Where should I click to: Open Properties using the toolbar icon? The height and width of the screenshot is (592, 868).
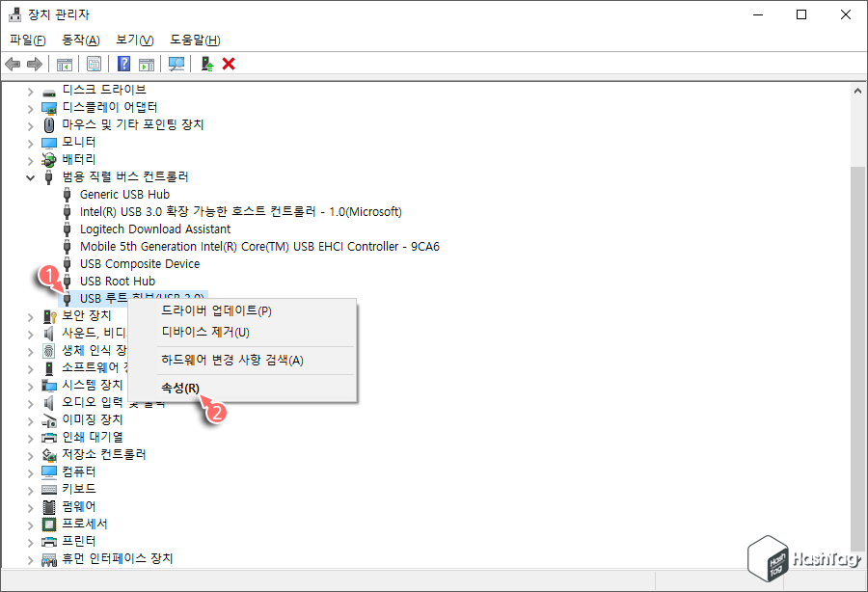coord(94,64)
